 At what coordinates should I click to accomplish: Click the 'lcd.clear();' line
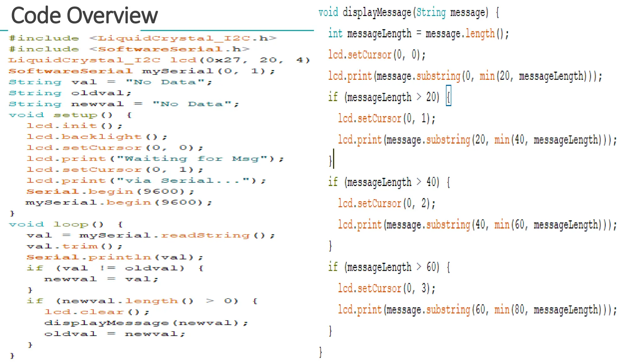(97, 312)
